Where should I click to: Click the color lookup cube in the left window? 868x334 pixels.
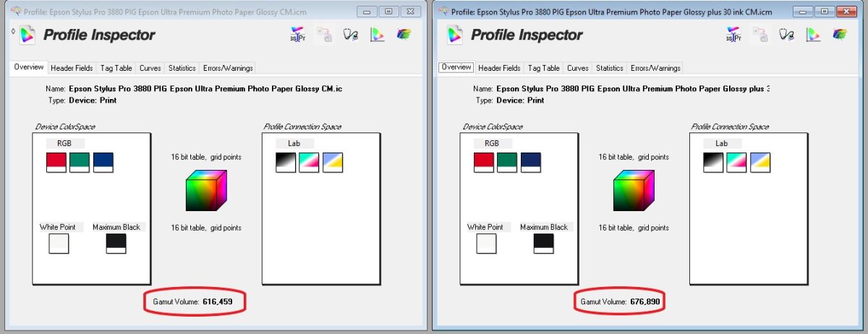tap(206, 191)
